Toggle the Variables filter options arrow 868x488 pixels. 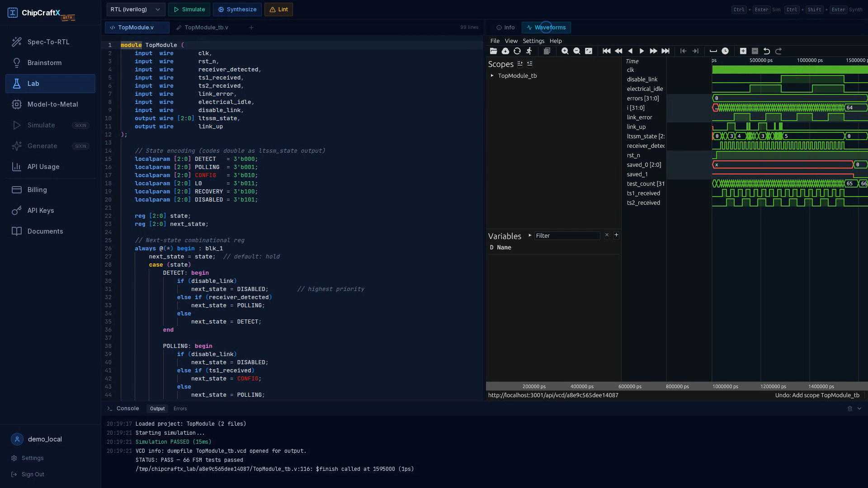(x=530, y=235)
